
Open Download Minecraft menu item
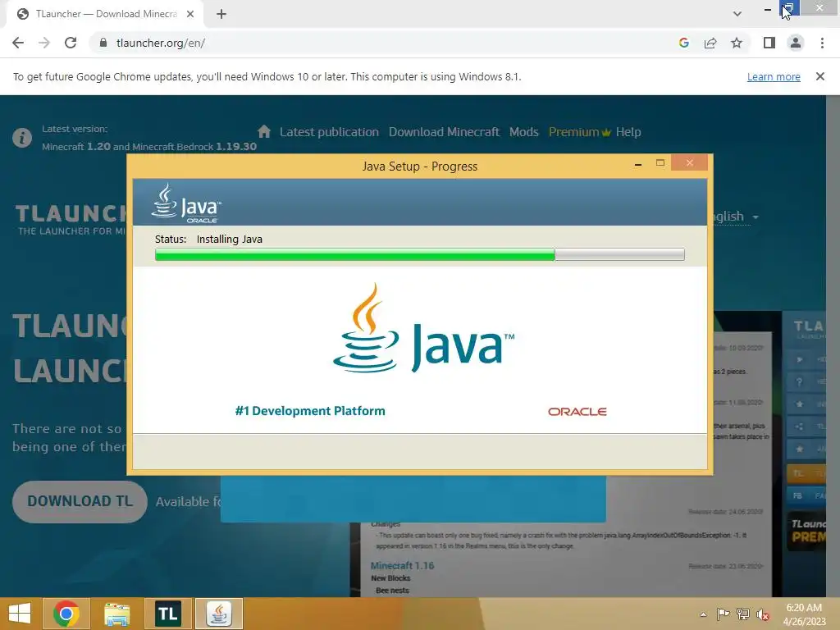point(444,132)
